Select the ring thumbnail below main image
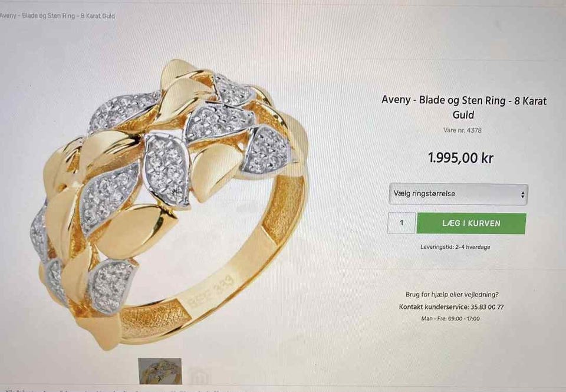 tap(160, 371)
